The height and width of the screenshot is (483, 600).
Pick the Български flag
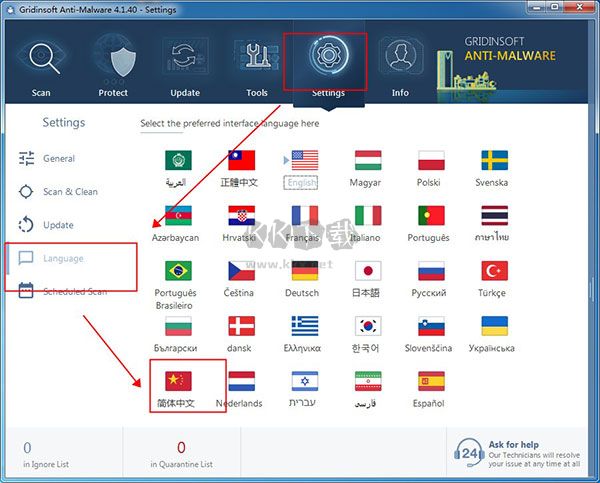[x=178, y=326]
